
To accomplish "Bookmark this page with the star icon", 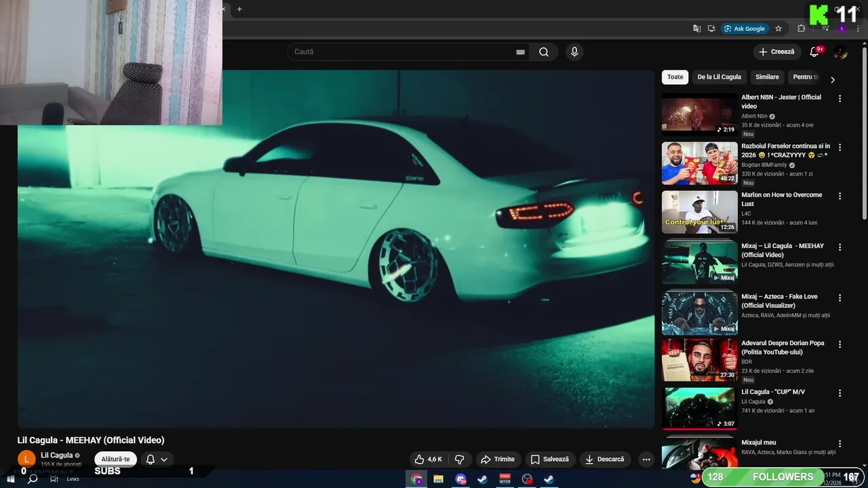I will (778, 28).
